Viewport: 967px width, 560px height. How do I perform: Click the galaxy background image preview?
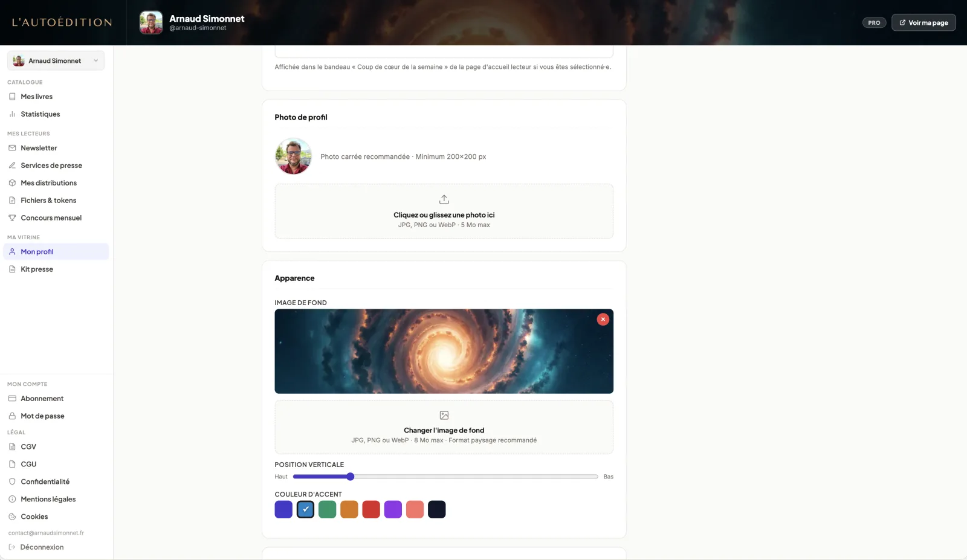pos(444,352)
